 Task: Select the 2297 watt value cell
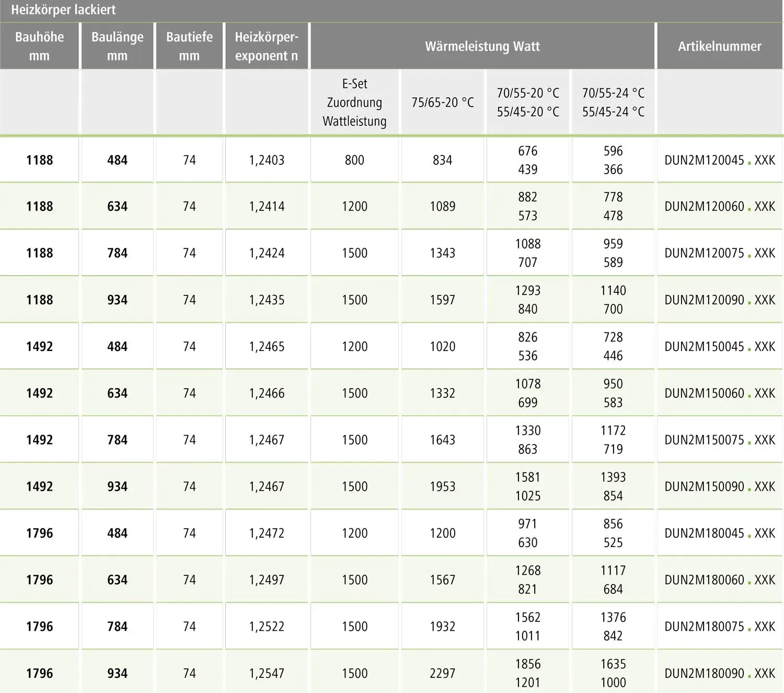[442, 673]
